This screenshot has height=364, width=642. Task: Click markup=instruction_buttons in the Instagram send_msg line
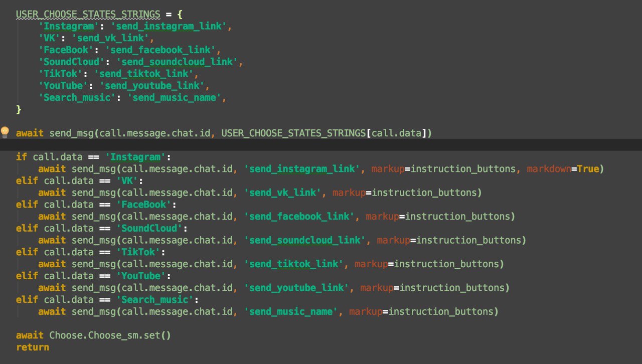443,169
